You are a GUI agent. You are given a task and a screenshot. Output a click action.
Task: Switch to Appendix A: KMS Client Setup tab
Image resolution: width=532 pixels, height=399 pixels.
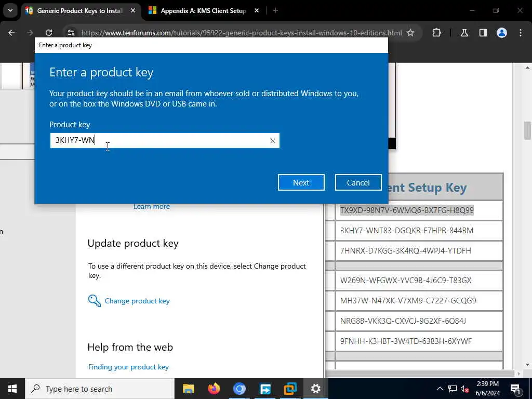[203, 11]
